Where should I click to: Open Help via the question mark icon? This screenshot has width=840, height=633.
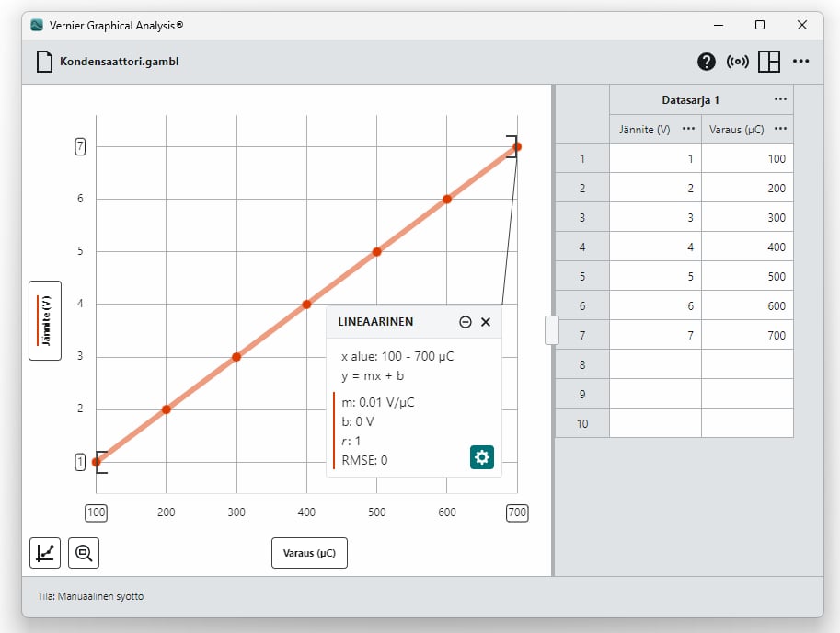pyautogui.click(x=706, y=61)
